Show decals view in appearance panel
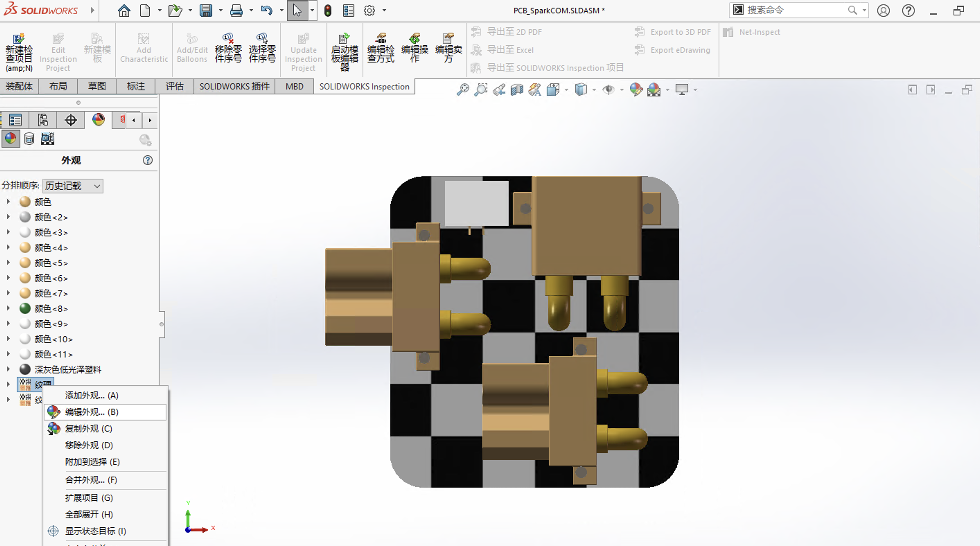The image size is (980, 546). click(x=29, y=139)
